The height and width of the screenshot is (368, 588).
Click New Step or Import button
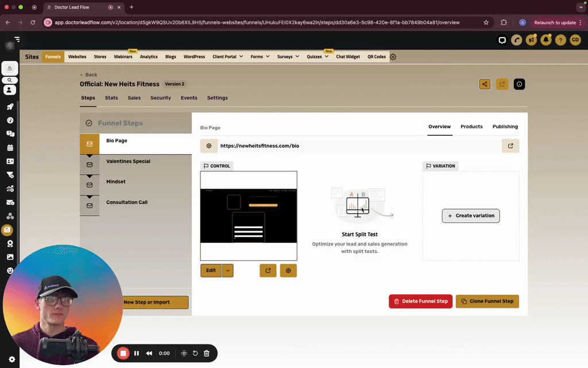click(x=146, y=302)
